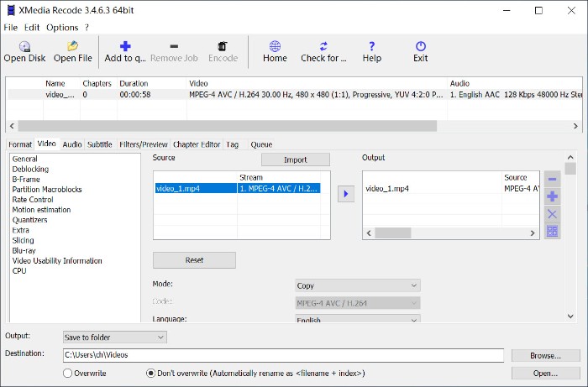Open the Options menu
The image size is (588, 387).
[x=62, y=28]
